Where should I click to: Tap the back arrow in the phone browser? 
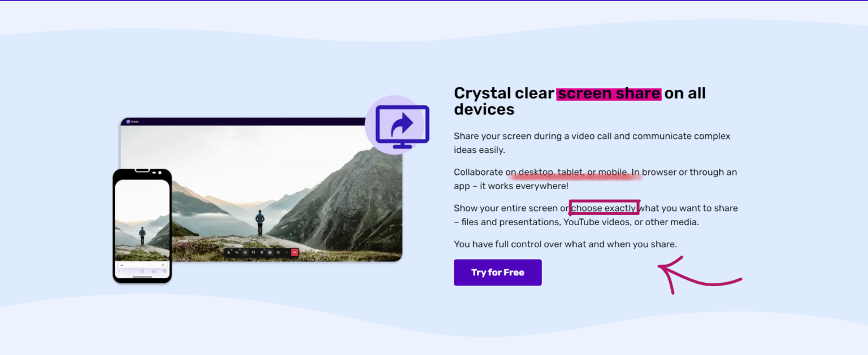point(119,271)
